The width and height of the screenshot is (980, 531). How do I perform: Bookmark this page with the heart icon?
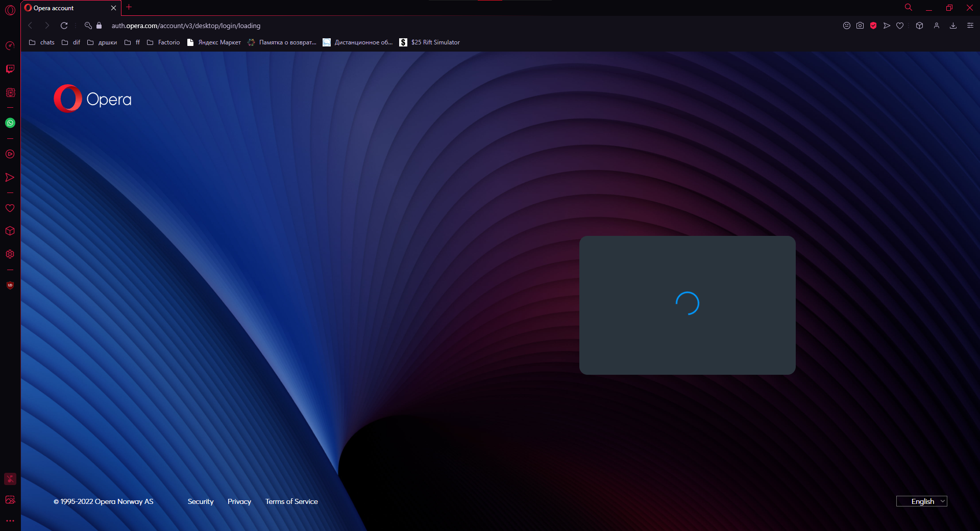tap(900, 26)
